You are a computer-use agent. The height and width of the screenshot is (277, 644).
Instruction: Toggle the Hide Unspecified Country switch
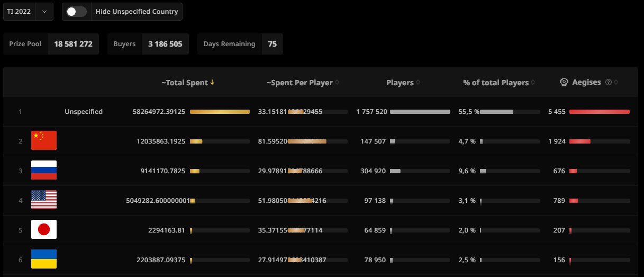[77, 12]
